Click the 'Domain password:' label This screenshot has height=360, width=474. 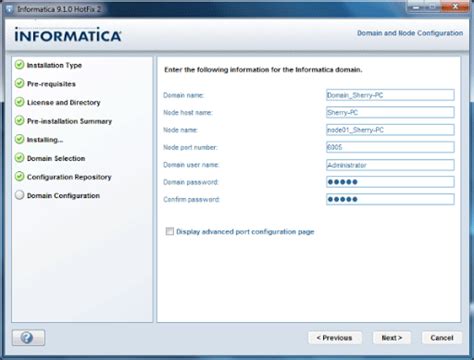point(191,182)
